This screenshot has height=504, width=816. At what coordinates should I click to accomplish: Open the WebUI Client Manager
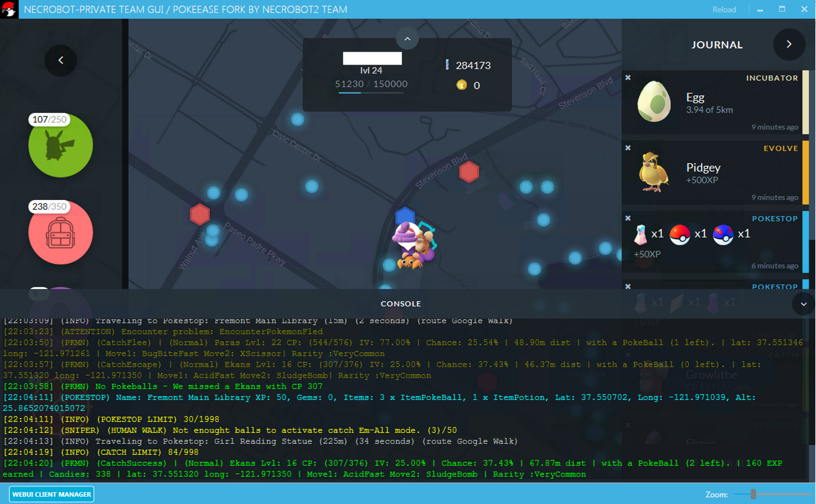52,494
